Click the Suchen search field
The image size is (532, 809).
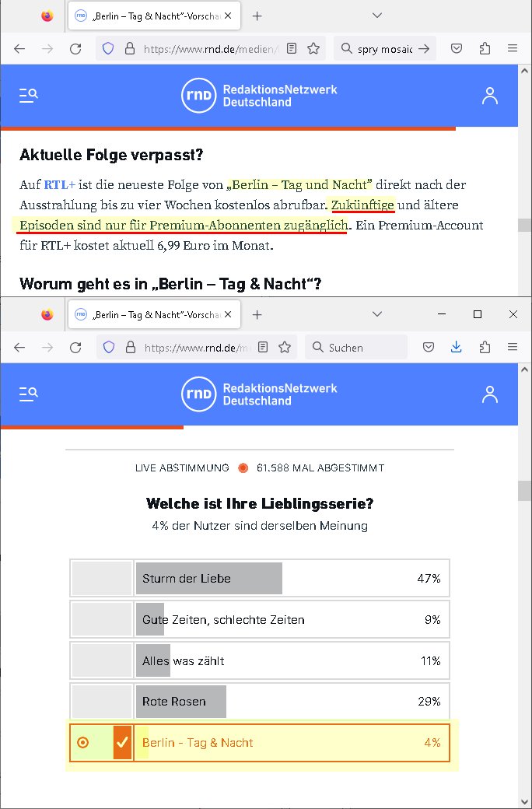[356, 347]
